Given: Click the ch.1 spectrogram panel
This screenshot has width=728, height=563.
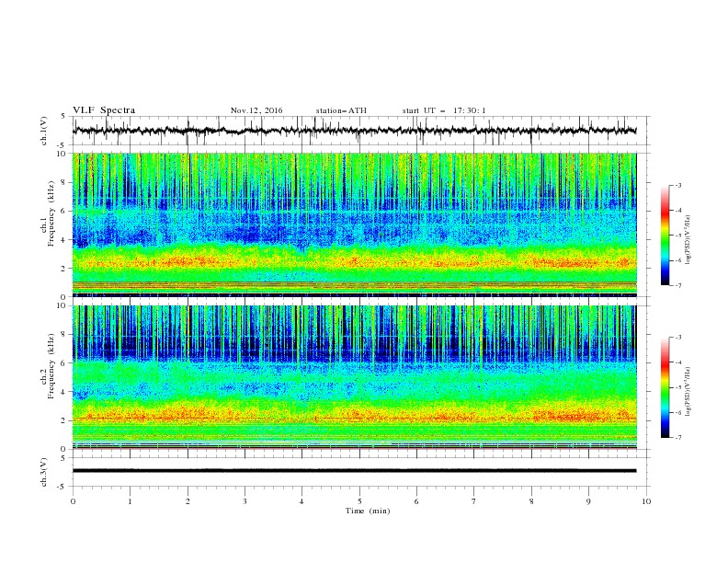Looking at the screenshot, I should 354,224.
